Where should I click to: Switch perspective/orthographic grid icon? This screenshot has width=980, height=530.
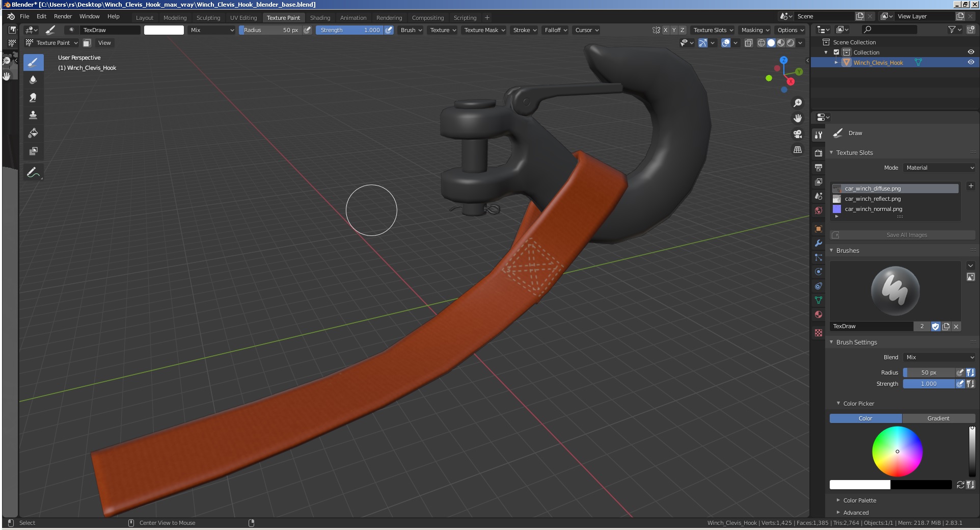[798, 150]
